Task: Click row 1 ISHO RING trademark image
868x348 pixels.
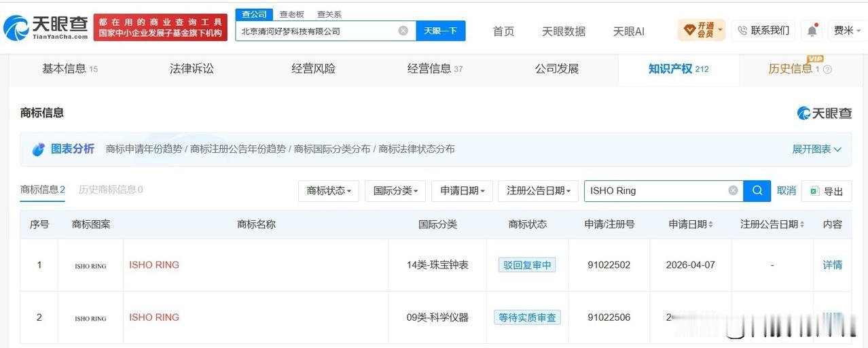Action: click(90, 266)
